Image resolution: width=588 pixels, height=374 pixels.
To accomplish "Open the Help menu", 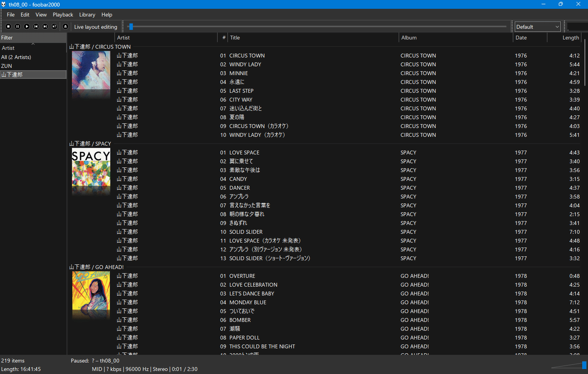I will [x=107, y=15].
